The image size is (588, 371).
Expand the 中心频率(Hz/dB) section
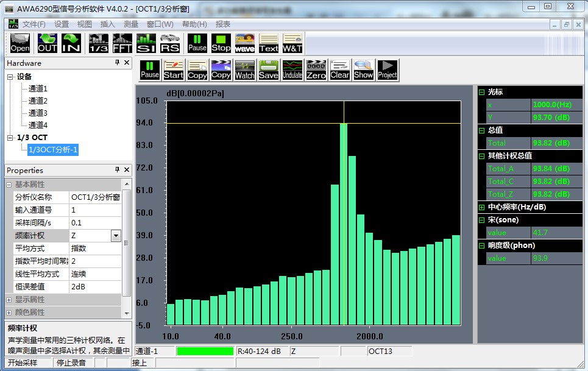coord(481,207)
